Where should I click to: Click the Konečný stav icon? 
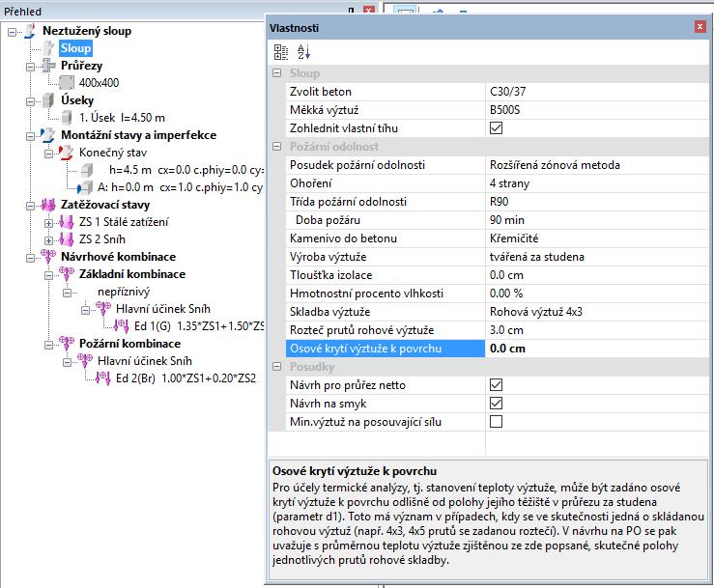click(x=66, y=153)
